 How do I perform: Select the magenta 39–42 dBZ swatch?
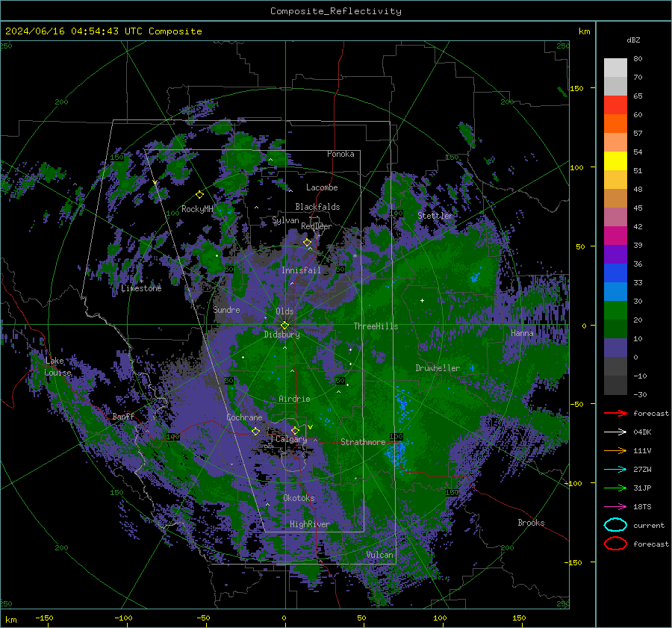[x=615, y=236]
